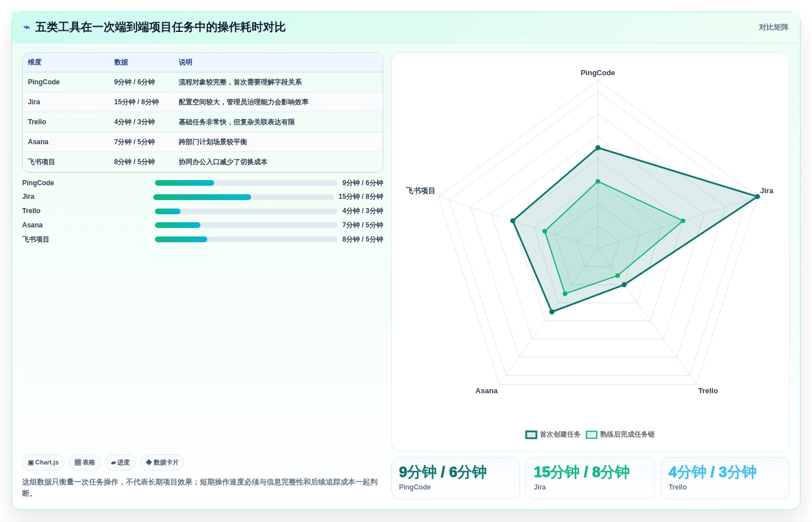Click the PingCode label in progress list
The image size is (812, 522).
tap(38, 183)
